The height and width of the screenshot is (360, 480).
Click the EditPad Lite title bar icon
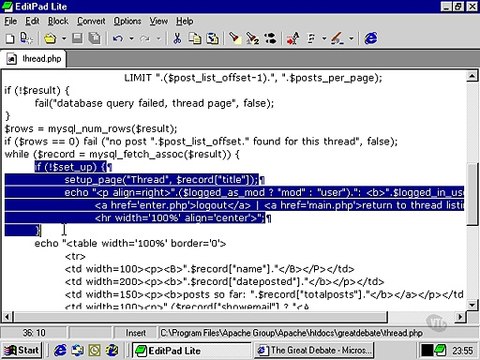coord(7,6)
